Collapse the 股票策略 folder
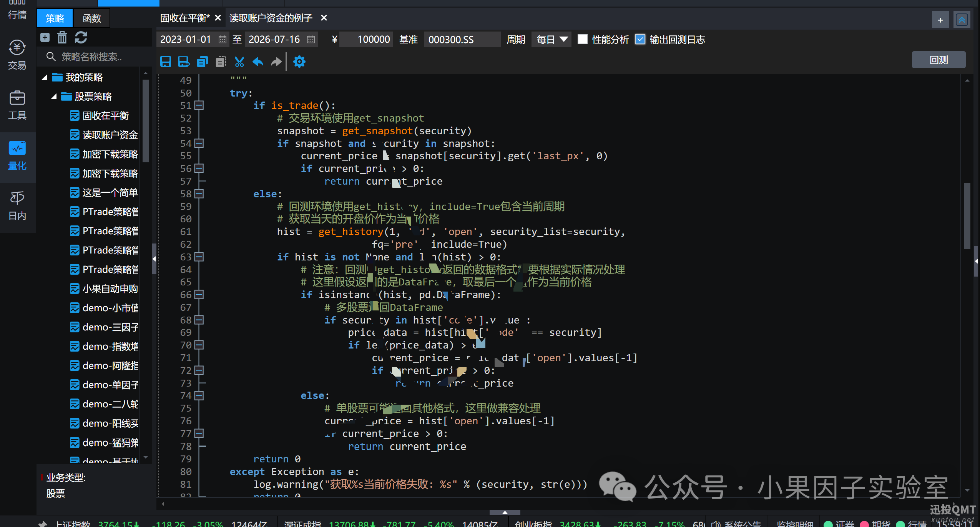The width and height of the screenshot is (980, 527). click(54, 97)
